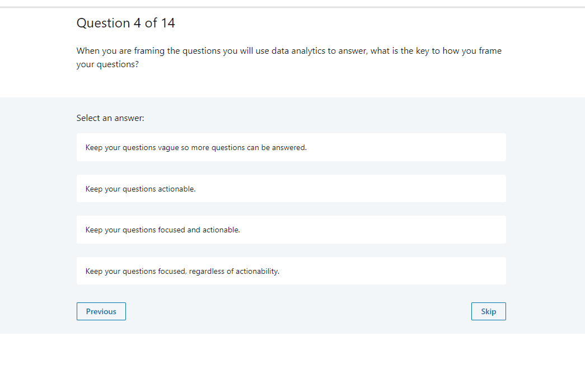Click the number '14' in the heading
585x392 pixels.
tap(168, 23)
